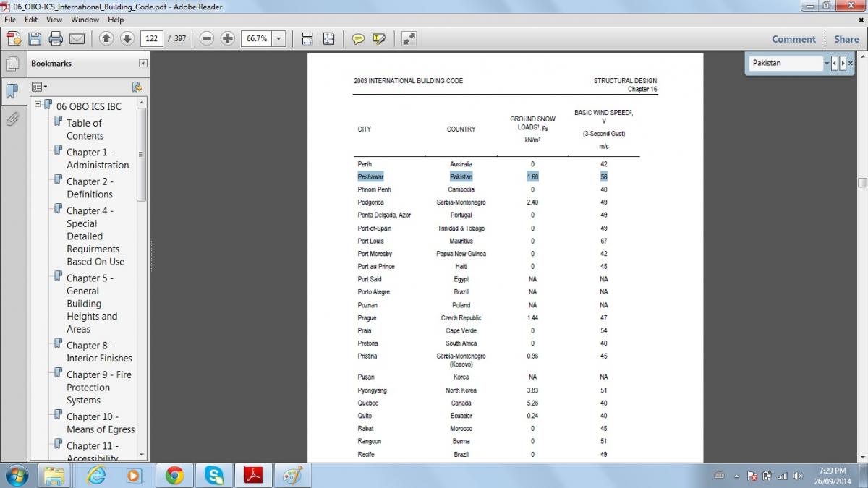Open Chapter 1 - Administration bookmark
The width and height of the screenshot is (868, 488).
pos(98,158)
